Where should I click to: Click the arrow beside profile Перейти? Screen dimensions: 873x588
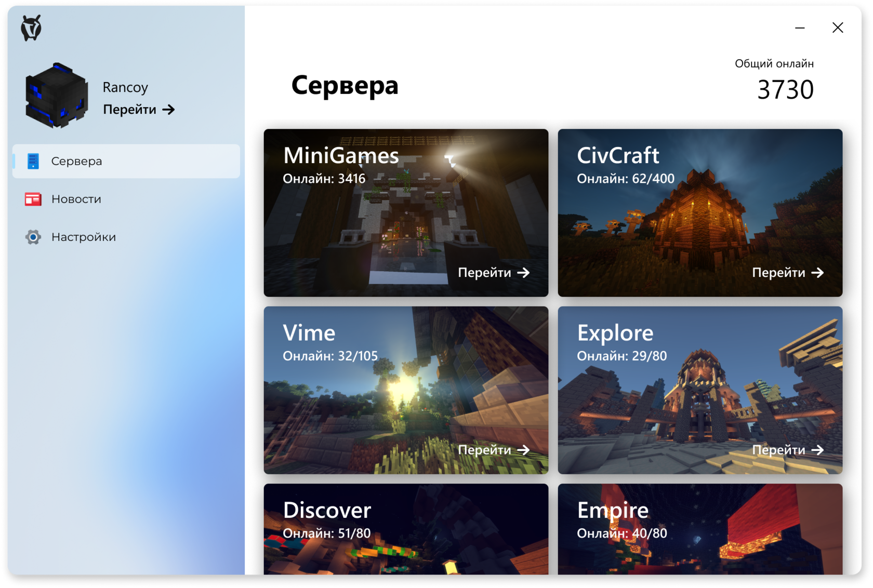click(x=168, y=110)
